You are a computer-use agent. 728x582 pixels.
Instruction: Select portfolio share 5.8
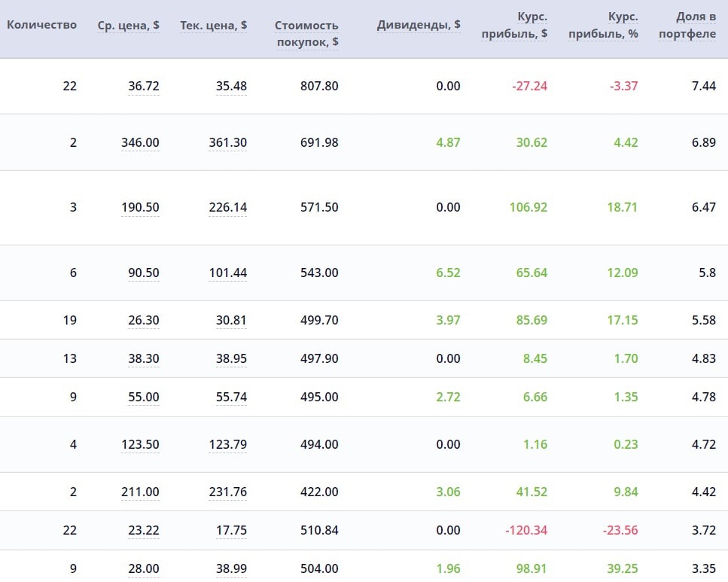(708, 273)
